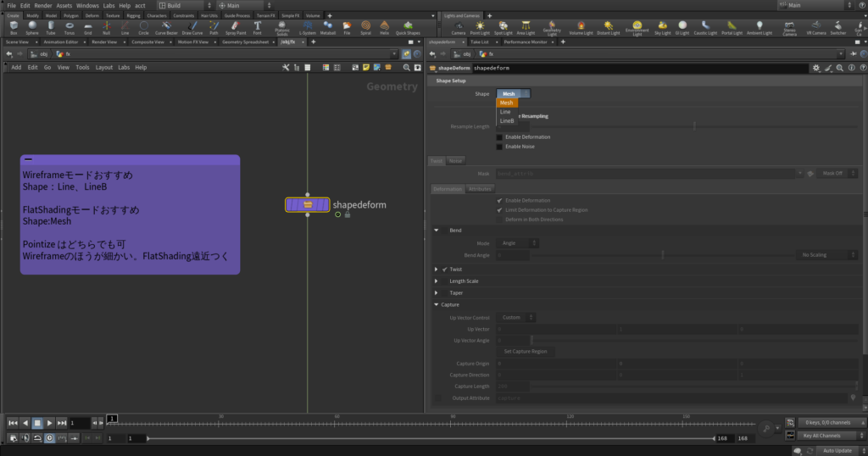Toggle Limit Deformation to Capture Region
This screenshot has height=456, width=868.
tap(499, 209)
